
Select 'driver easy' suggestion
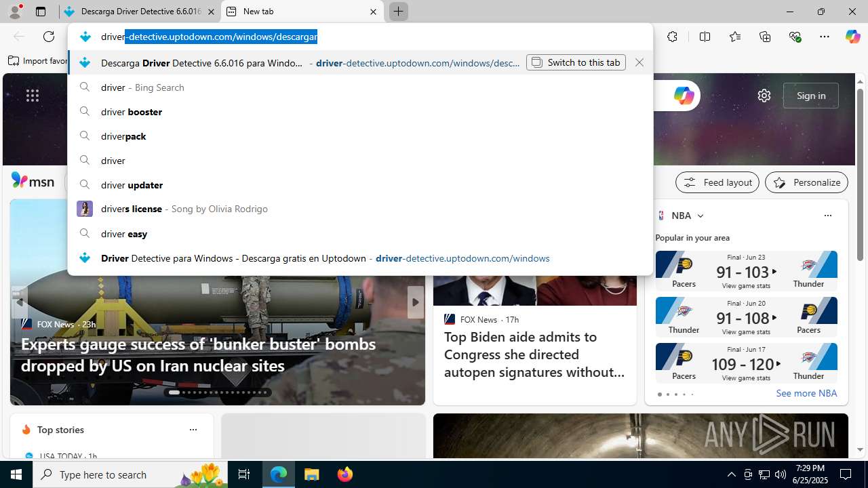pyautogui.click(x=360, y=234)
